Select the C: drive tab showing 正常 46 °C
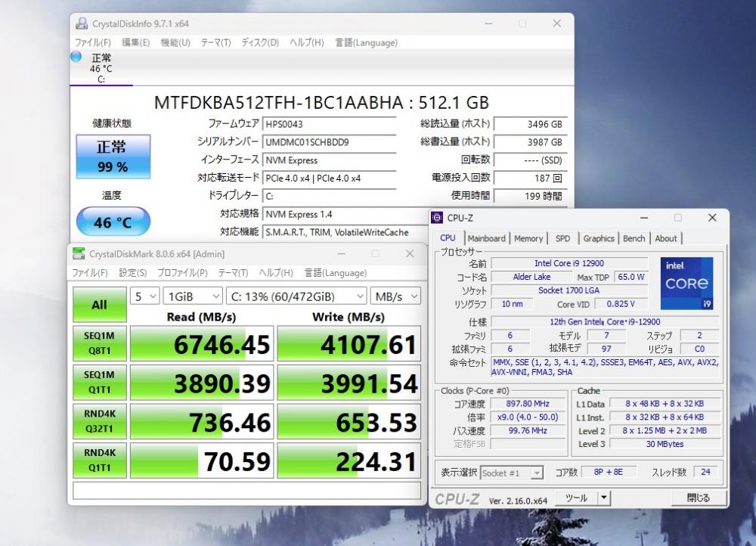This screenshot has height=546, width=756. point(101,68)
